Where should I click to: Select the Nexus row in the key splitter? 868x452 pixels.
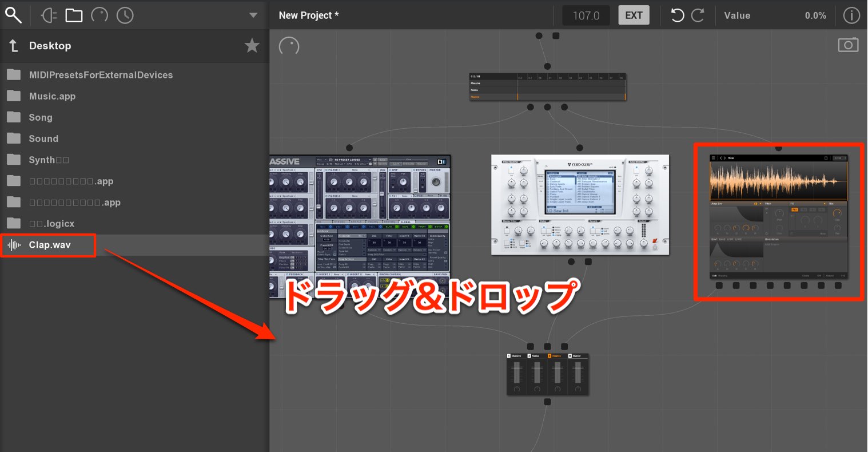[548, 90]
